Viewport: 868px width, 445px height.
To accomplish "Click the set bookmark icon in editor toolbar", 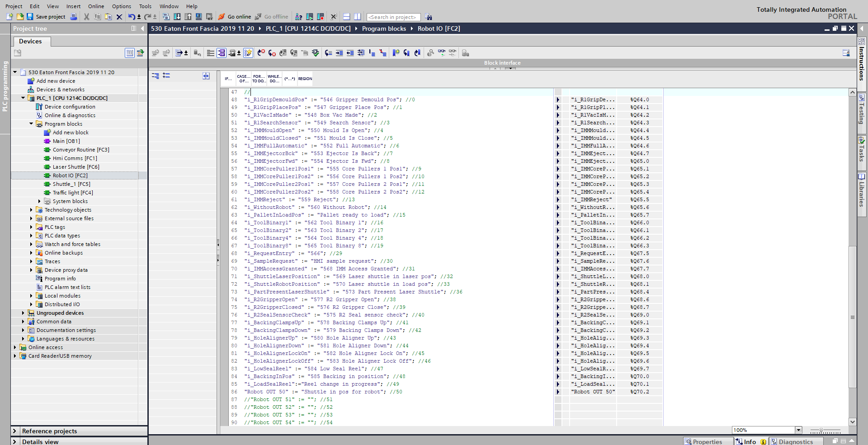I will [396, 53].
